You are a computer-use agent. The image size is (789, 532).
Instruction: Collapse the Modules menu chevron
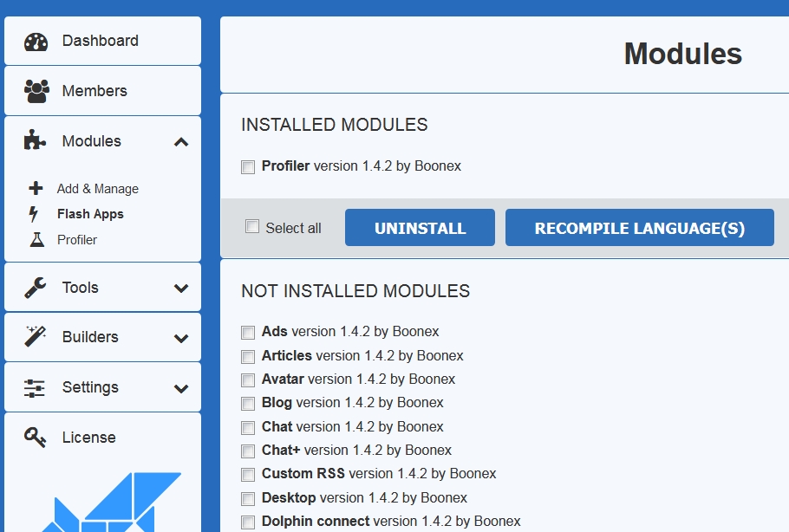(181, 142)
